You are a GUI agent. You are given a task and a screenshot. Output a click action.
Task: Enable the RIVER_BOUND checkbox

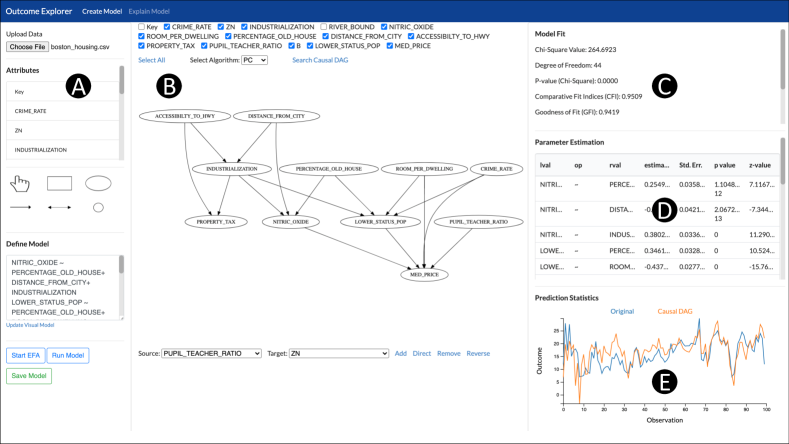324,27
